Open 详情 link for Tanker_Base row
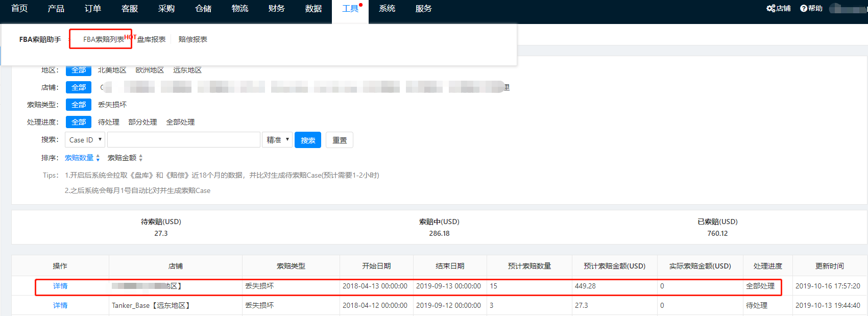 point(60,305)
